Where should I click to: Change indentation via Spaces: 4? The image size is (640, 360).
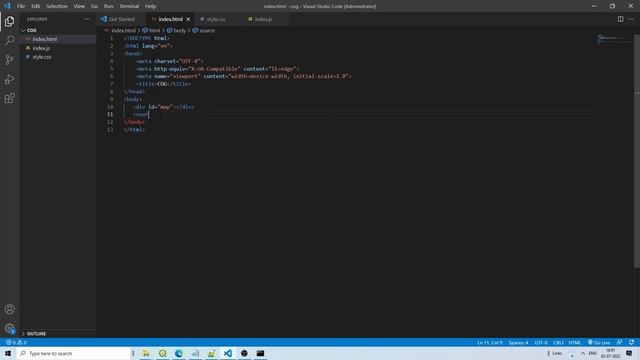(518, 342)
